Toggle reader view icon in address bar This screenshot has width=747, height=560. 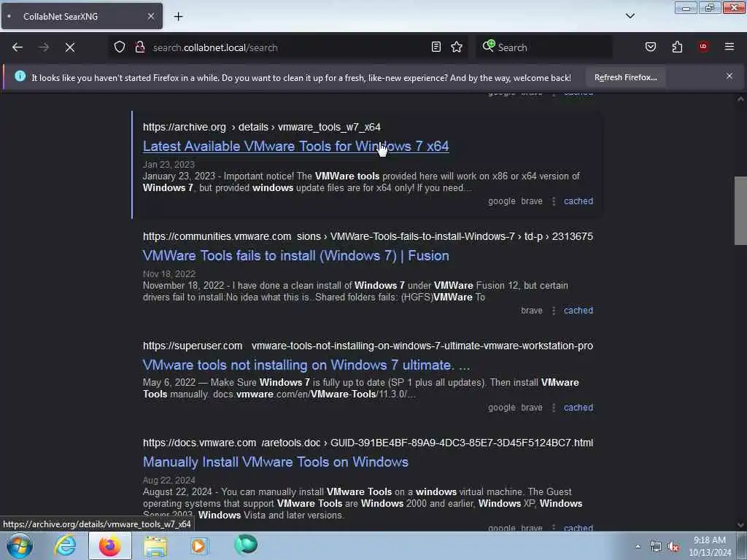pos(436,47)
